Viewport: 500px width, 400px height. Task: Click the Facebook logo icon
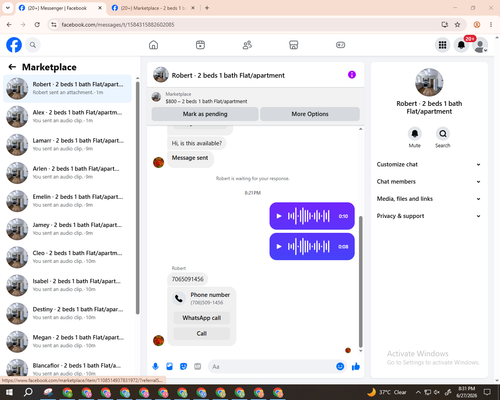14,45
